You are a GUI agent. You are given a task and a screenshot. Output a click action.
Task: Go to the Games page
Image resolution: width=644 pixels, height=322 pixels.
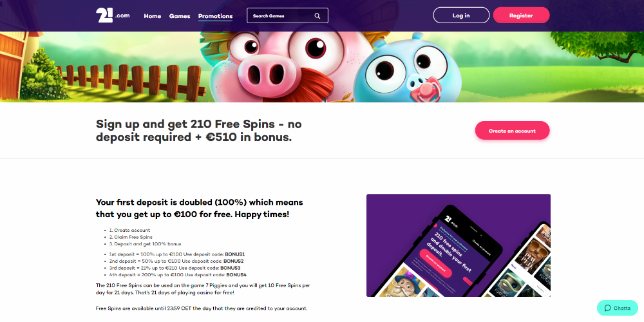180,16
